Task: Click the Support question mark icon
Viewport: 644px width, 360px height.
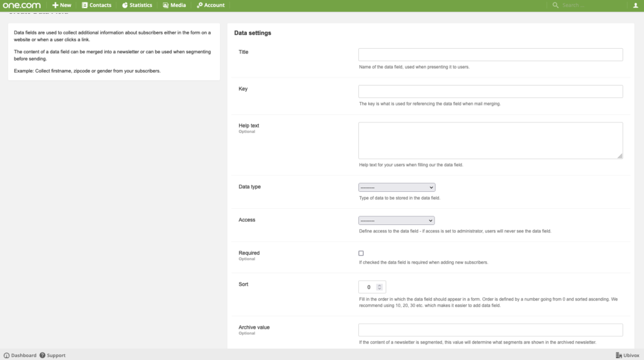Action: click(43, 356)
